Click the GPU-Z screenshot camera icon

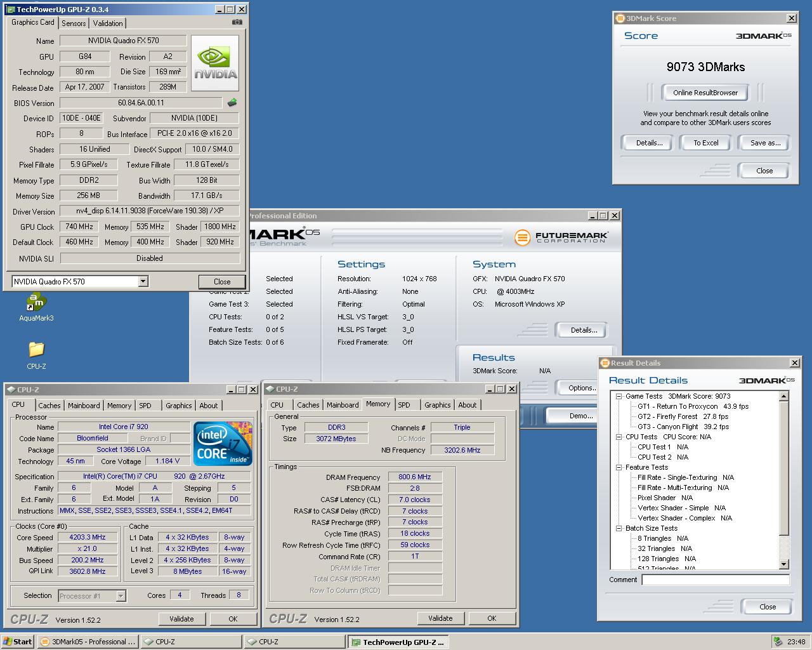click(237, 22)
